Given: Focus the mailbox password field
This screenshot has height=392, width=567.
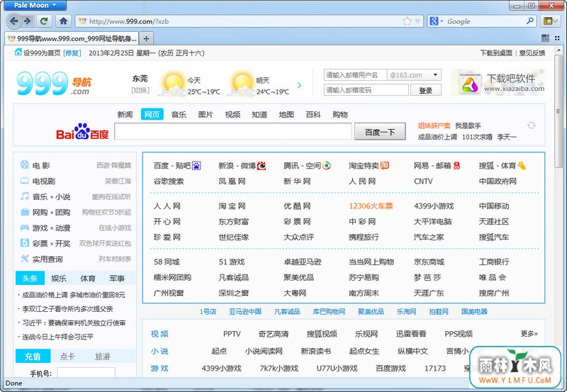Looking at the screenshot, I should (366, 90).
